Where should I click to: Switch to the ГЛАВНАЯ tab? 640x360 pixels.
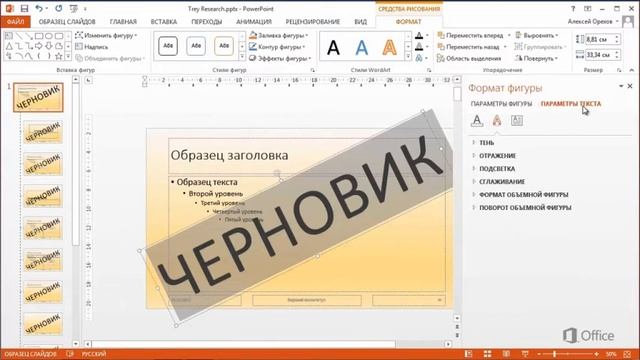tap(123, 22)
